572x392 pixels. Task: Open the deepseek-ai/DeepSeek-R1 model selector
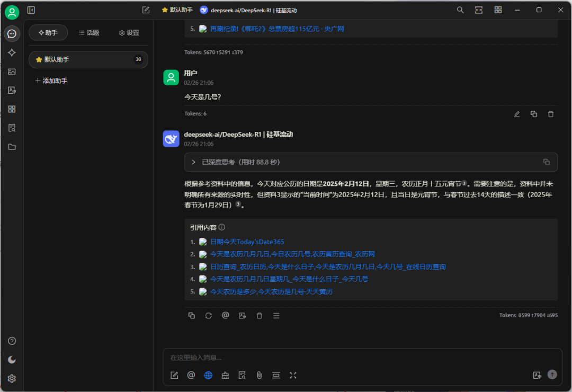248,10
